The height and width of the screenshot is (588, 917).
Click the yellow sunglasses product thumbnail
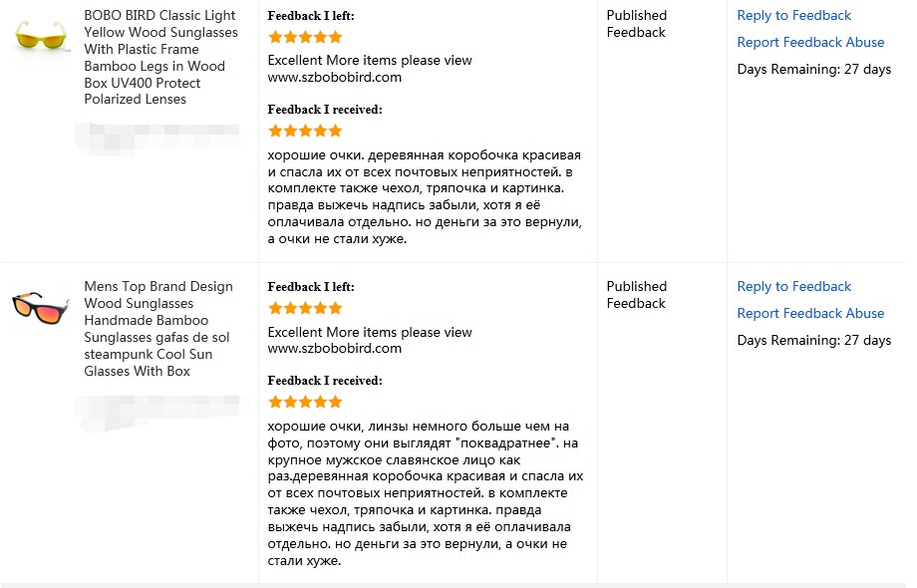coord(41,38)
